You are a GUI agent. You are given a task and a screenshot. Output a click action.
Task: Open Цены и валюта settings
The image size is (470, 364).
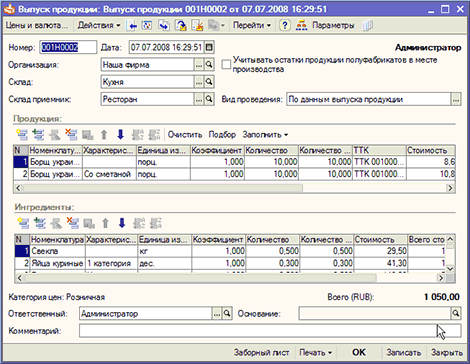tap(36, 25)
